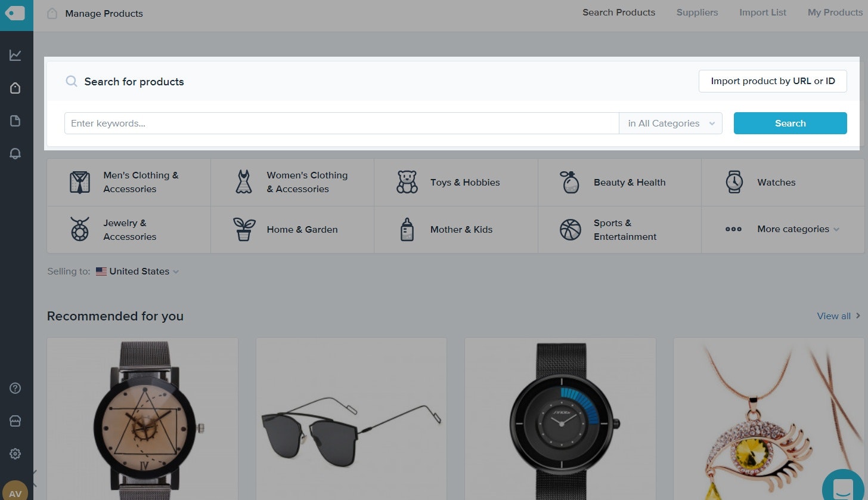The image size is (868, 500).
Task: Open settings gear icon in sidebar
Action: pos(15,454)
